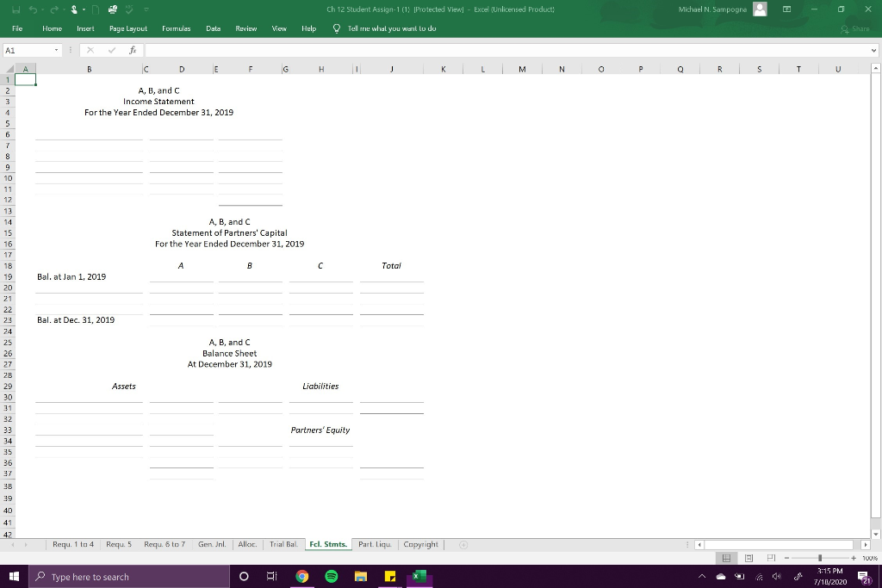Viewport: 882px width, 588px height.
Task: Switch to the Home ribbon tab
Action: (52, 28)
